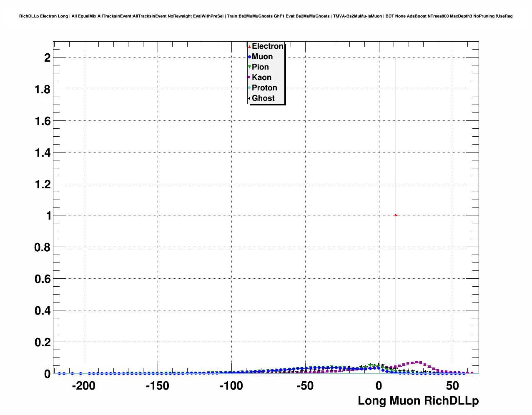Click the y-axis label 0.8
The width and height of the screenshot is (532, 415).
[x=43, y=247]
